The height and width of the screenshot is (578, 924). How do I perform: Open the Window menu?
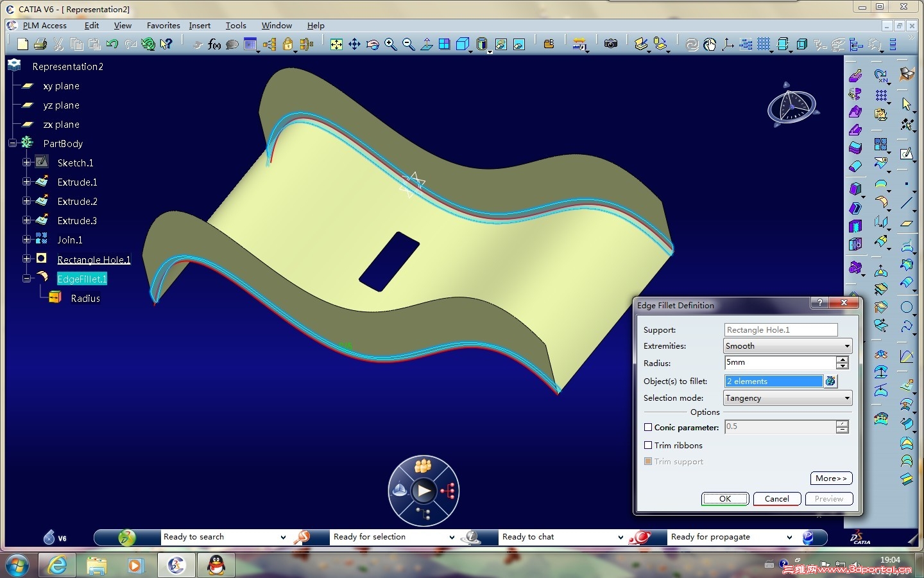click(277, 26)
